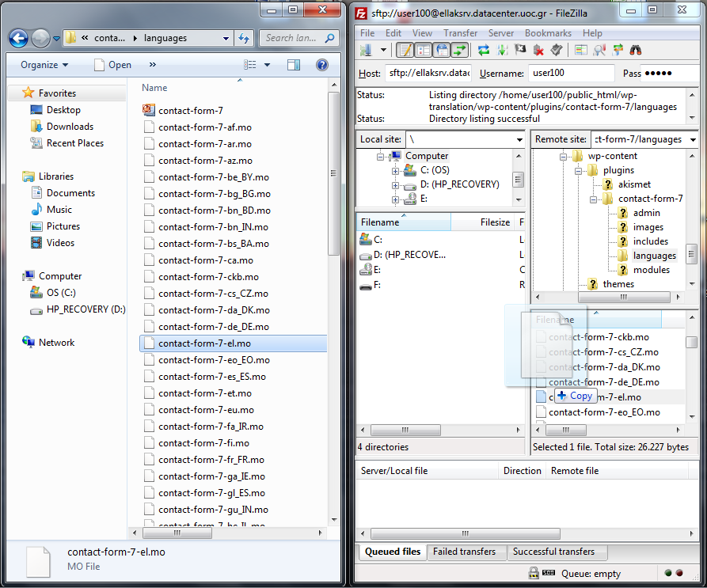
Task: Select includes folder in remote tree
Action: pyautogui.click(x=651, y=241)
